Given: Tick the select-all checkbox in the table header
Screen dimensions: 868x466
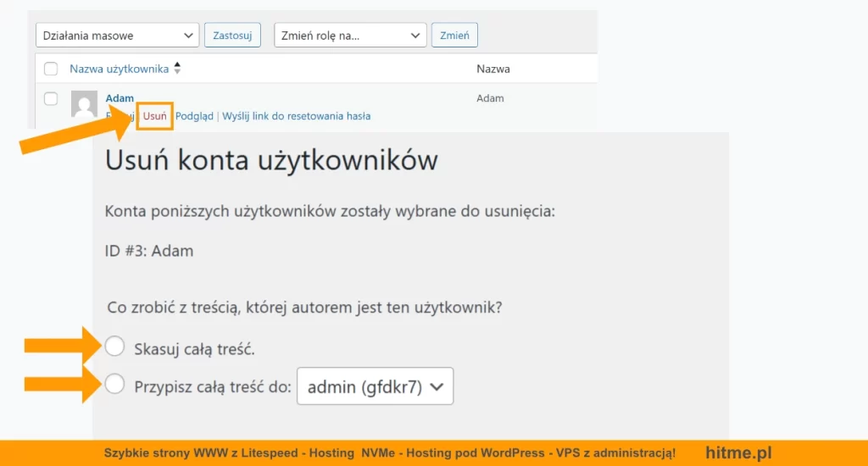Looking at the screenshot, I should pyautogui.click(x=51, y=69).
